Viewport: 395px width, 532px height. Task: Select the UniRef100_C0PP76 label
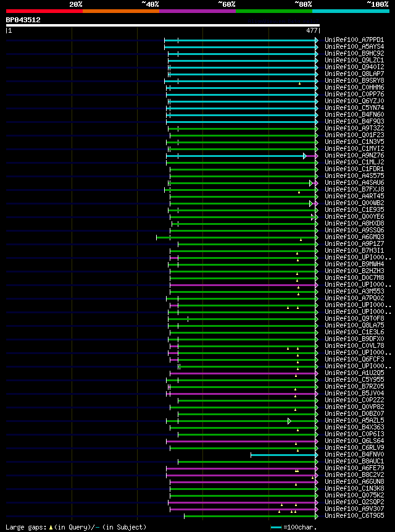(354, 95)
